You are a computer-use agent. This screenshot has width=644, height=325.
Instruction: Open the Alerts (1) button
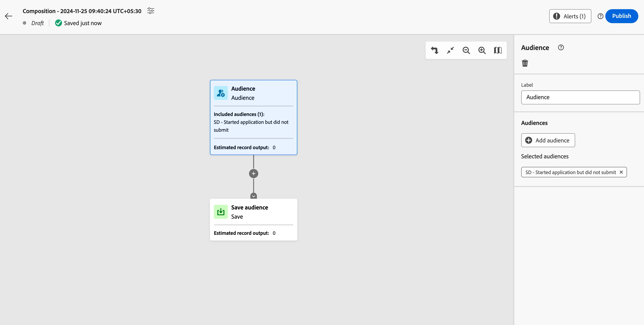(570, 16)
